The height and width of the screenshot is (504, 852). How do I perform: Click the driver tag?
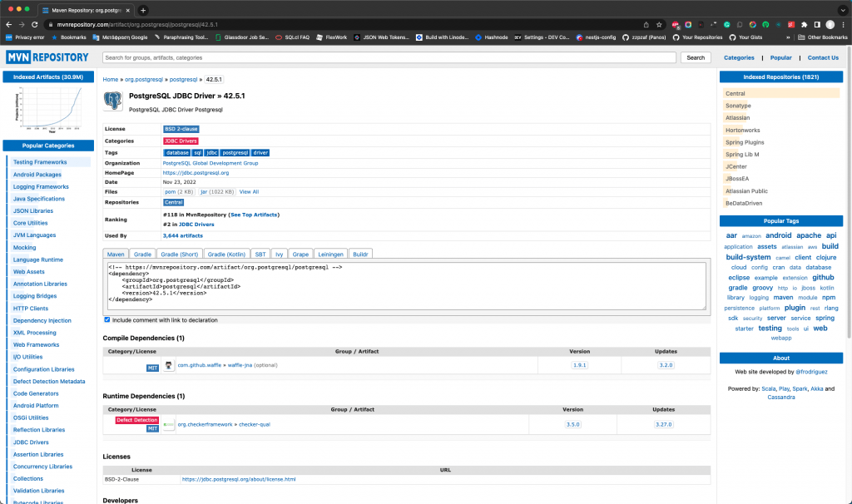(260, 152)
